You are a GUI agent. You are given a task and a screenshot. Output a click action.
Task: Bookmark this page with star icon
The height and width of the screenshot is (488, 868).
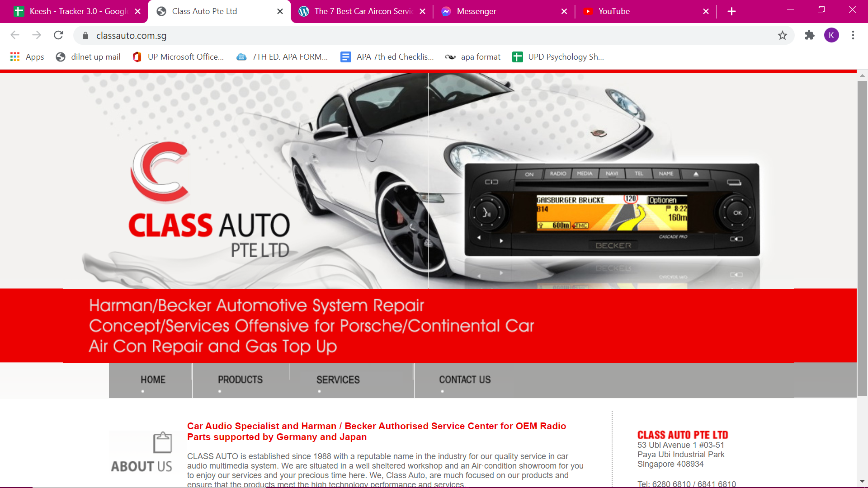783,35
